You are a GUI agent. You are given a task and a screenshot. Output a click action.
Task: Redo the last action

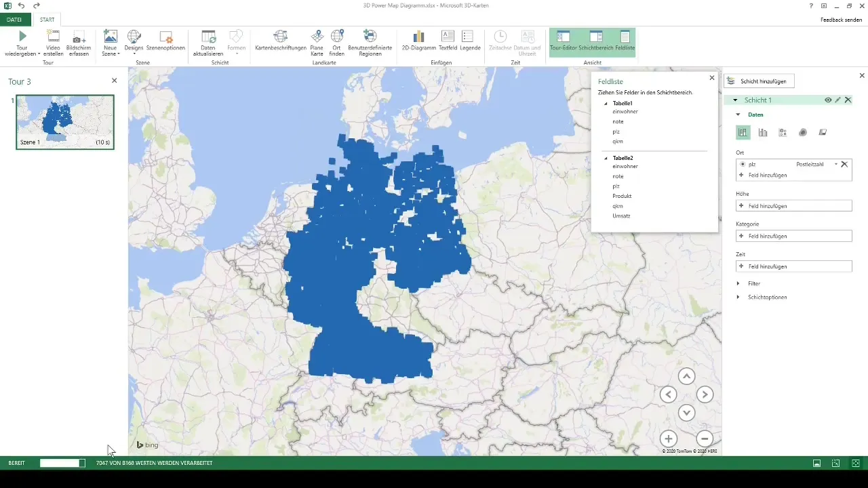pos(37,5)
